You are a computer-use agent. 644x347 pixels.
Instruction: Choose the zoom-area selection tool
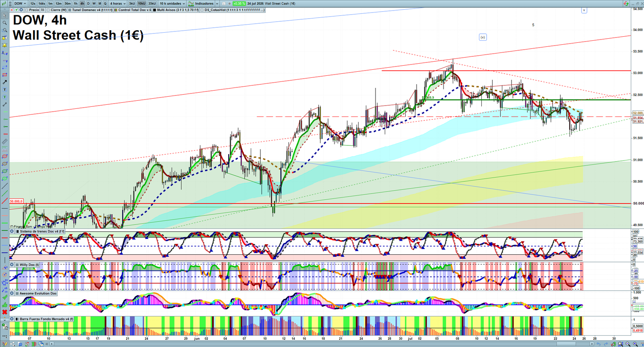tap(5, 30)
